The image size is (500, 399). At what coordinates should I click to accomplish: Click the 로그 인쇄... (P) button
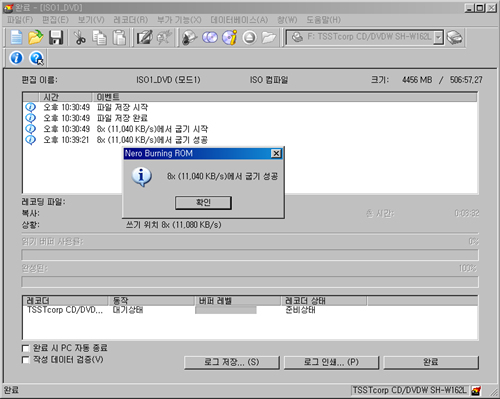[331, 362]
